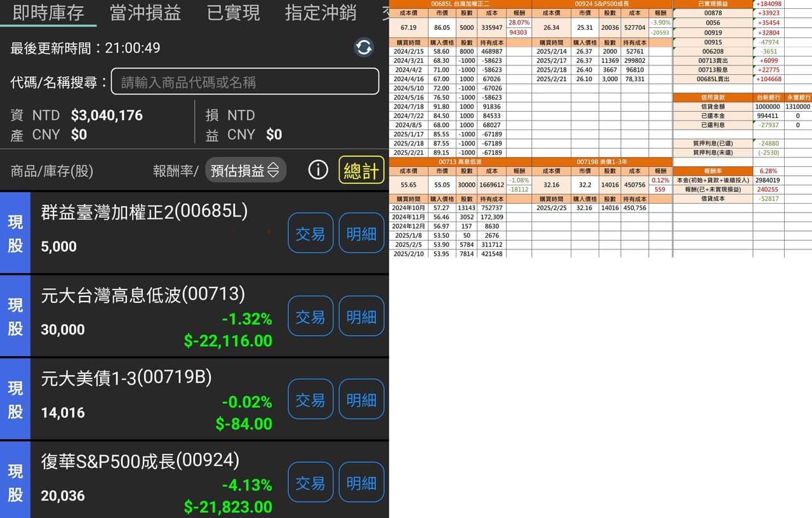
Task: Click the 6.28% return rate cell
Action: [769, 171]
